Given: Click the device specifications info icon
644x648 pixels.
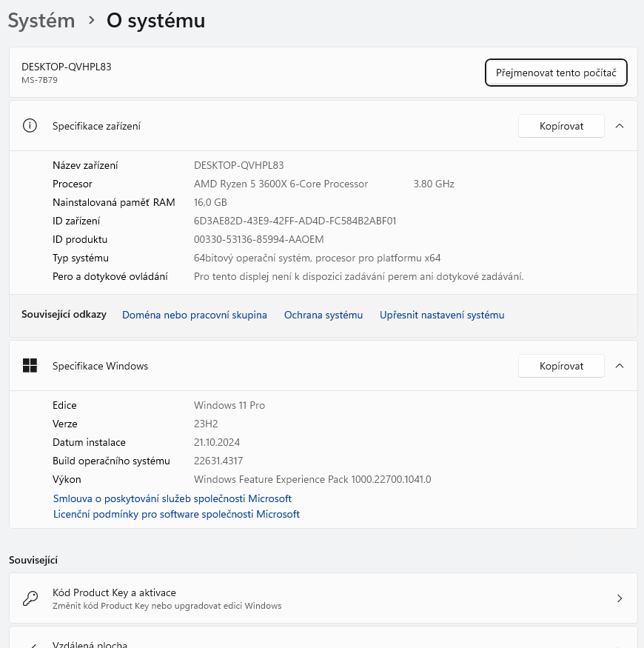Looking at the screenshot, I should point(30,126).
